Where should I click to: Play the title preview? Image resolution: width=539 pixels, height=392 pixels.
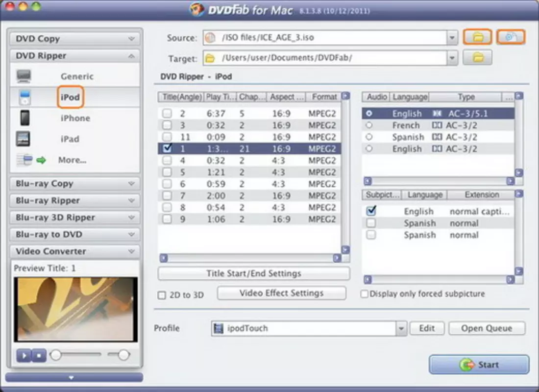click(24, 355)
